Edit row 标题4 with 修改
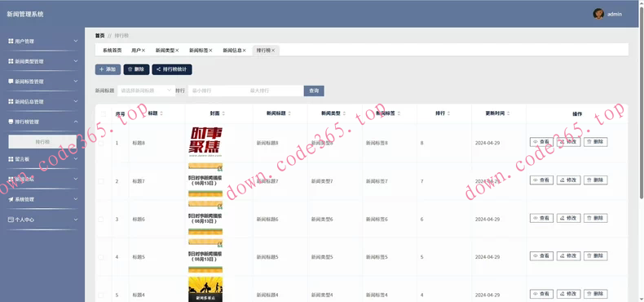Viewport: 644px width, 302px height. click(568, 294)
